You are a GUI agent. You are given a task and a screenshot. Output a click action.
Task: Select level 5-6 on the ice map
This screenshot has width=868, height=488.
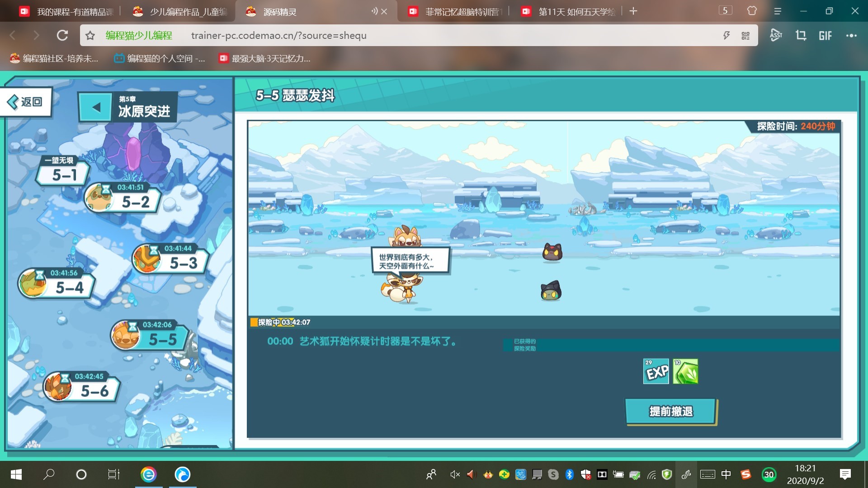coord(82,387)
